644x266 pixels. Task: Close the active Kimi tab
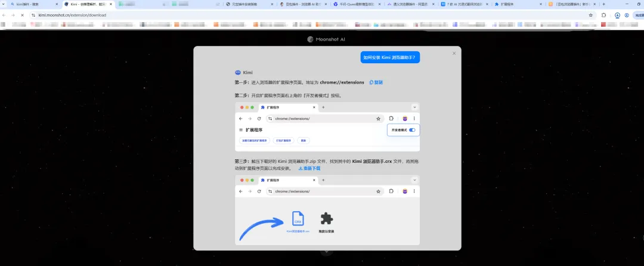[x=110, y=4]
